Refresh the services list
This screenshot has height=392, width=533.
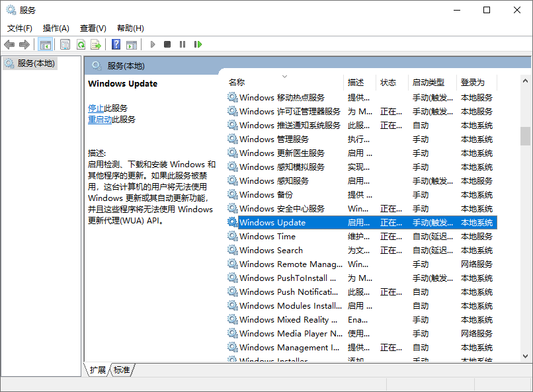[81, 44]
